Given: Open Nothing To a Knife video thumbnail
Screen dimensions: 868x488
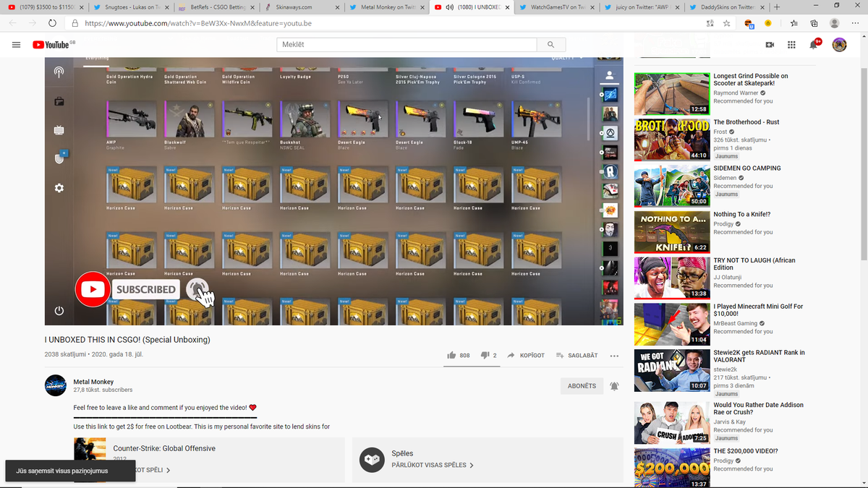Looking at the screenshot, I should pos(672,232).
